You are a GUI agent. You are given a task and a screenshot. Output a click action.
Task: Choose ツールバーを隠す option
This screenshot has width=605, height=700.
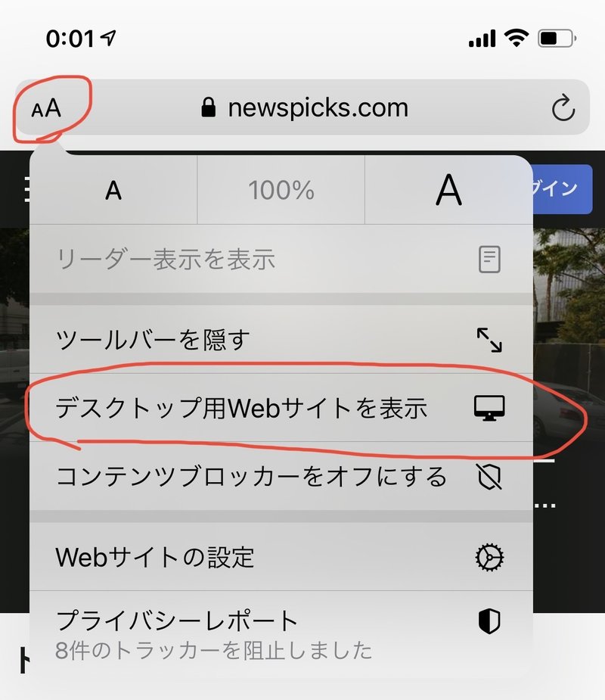click(281, 340)
